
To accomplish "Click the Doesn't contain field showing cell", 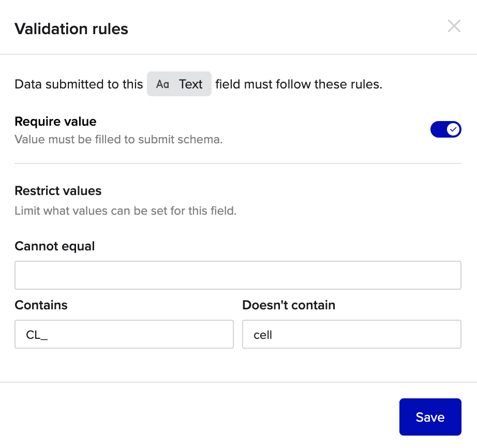I will coord(351,334).
